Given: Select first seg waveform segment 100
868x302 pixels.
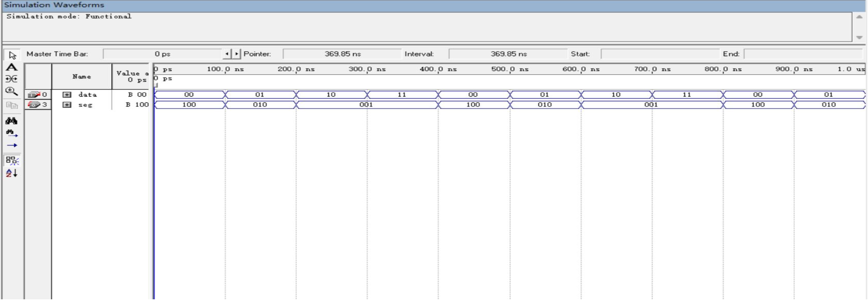Looking at the screenshot, I should (189, 105).
